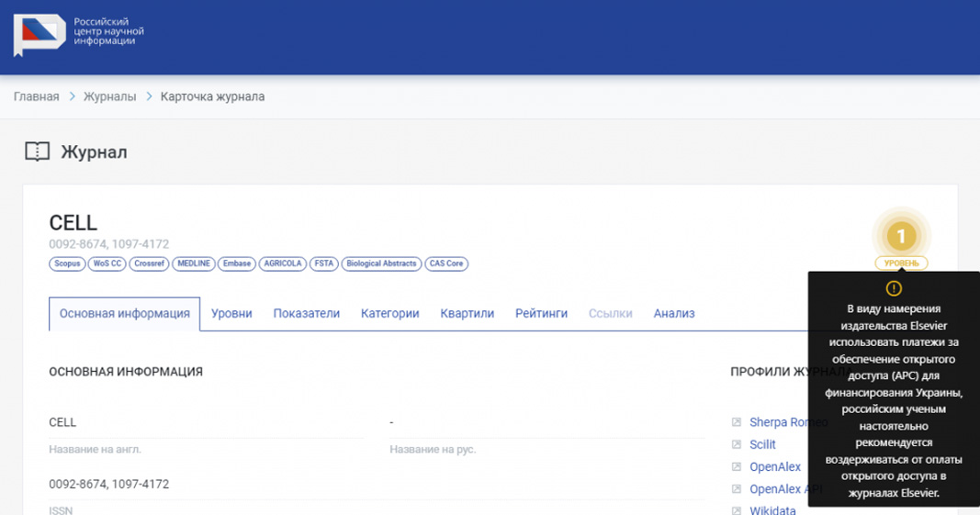Click the AGRICOLA database tag
Screen dimensions: 980x515
(x=283, y=263)
